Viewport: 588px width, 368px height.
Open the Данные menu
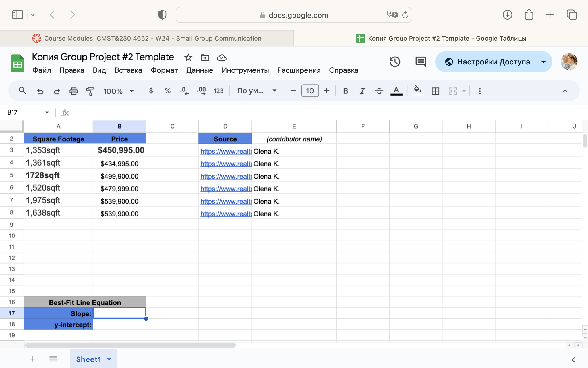200,70
